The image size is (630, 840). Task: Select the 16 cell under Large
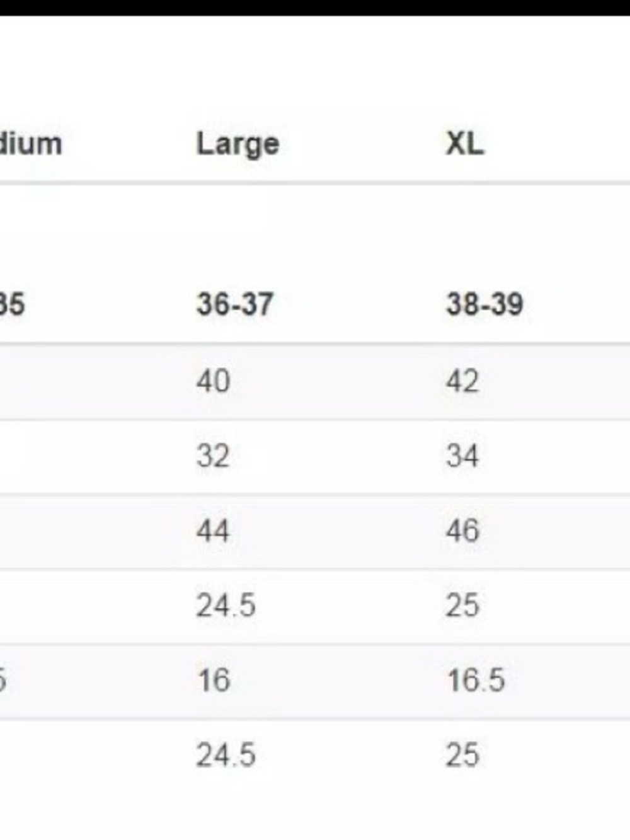[x=212, y=681]
